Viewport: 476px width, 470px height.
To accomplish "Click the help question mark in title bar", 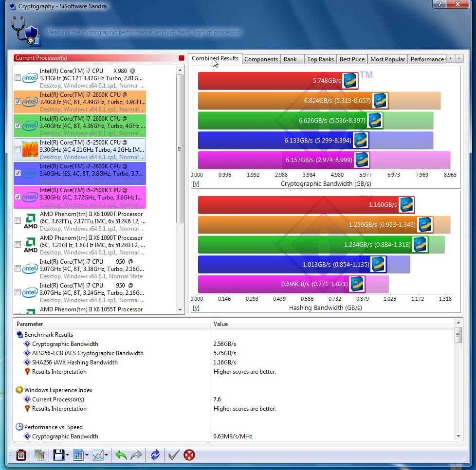I will (439, 4).
